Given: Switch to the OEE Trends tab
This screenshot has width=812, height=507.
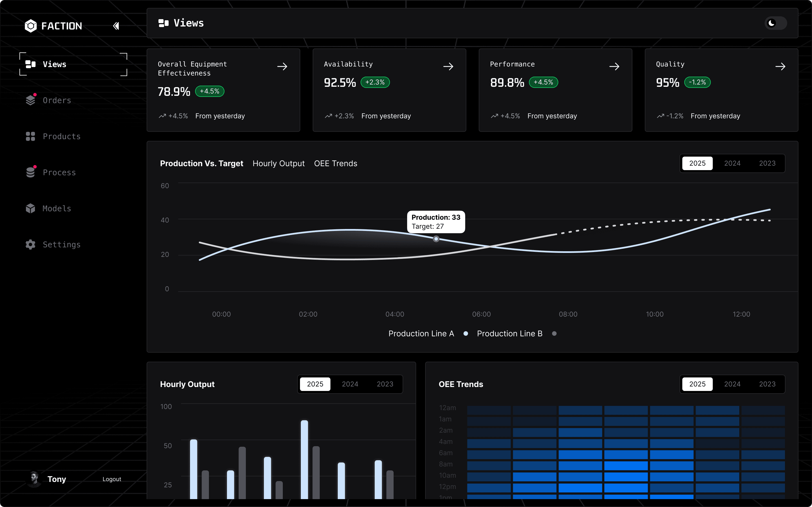Looking at the screenshot, I should pos(336,163).
